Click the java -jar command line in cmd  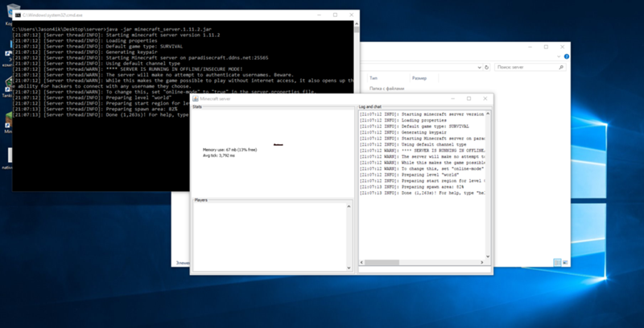point(112,29)
